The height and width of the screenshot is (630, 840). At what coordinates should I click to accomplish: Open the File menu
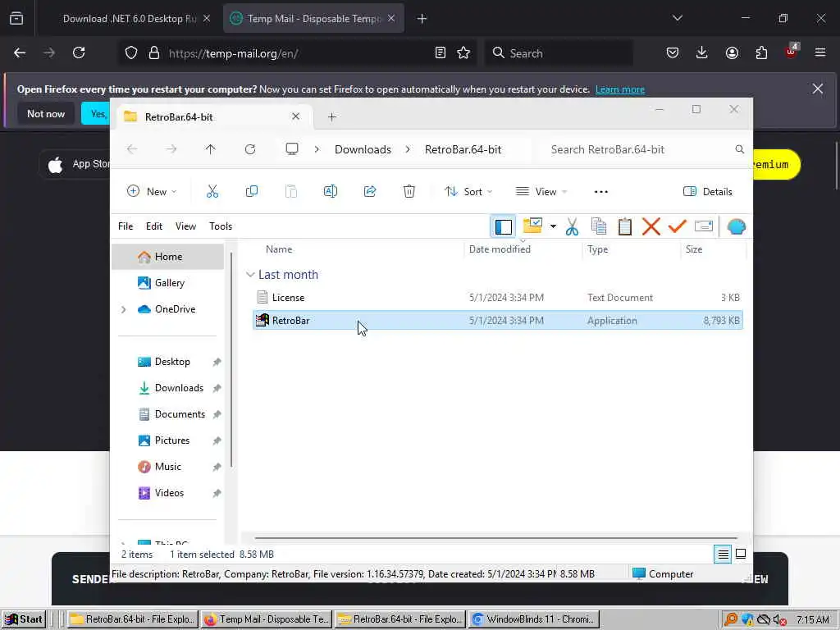pos(126,226)
